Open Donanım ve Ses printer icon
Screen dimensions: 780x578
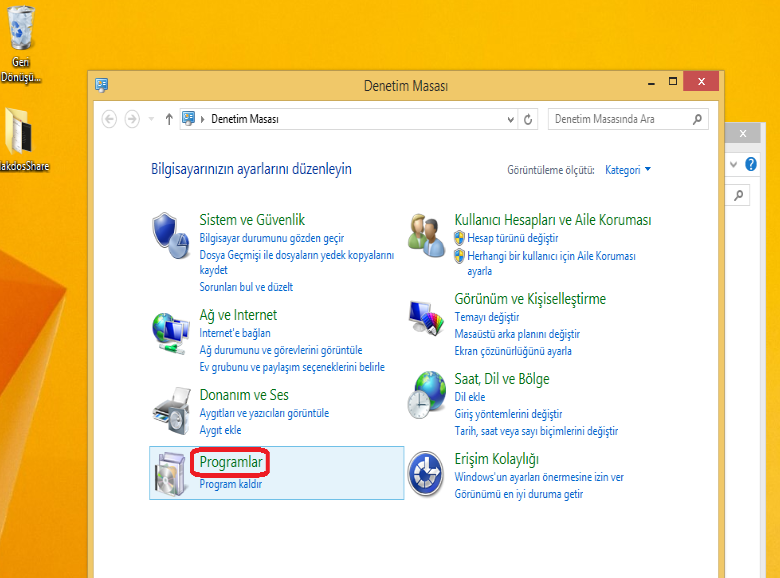tap(172, 411)
